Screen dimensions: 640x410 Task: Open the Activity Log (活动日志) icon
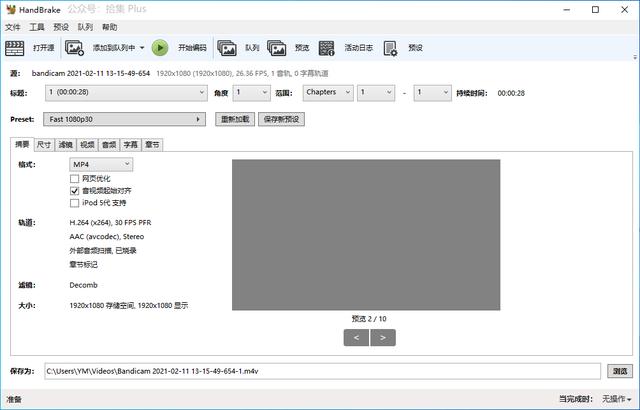click(327, 47)
